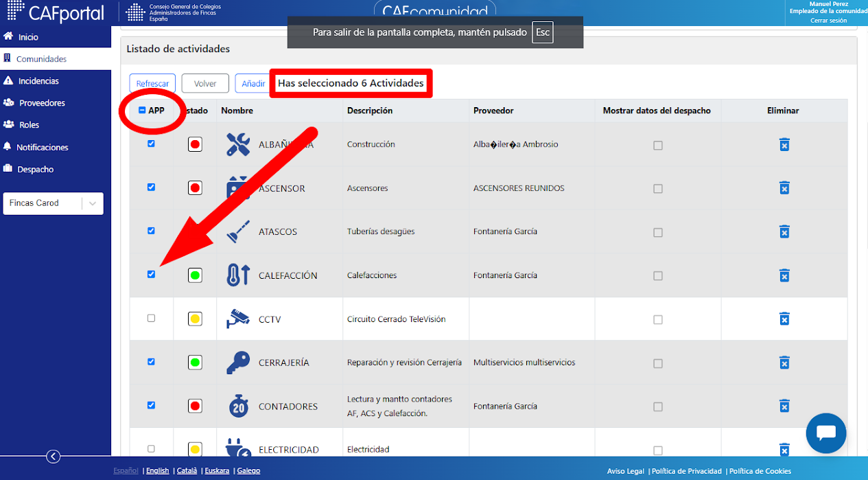Enable Mostrar datos del despacho for ASCENSOR

click(x=658, y=189)
